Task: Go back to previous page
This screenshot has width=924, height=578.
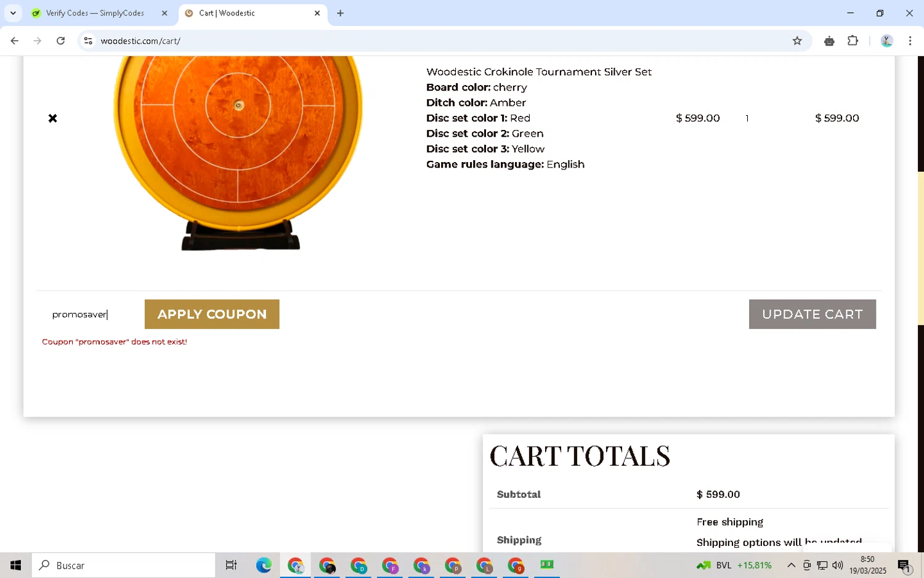Action: click(14, 41)
